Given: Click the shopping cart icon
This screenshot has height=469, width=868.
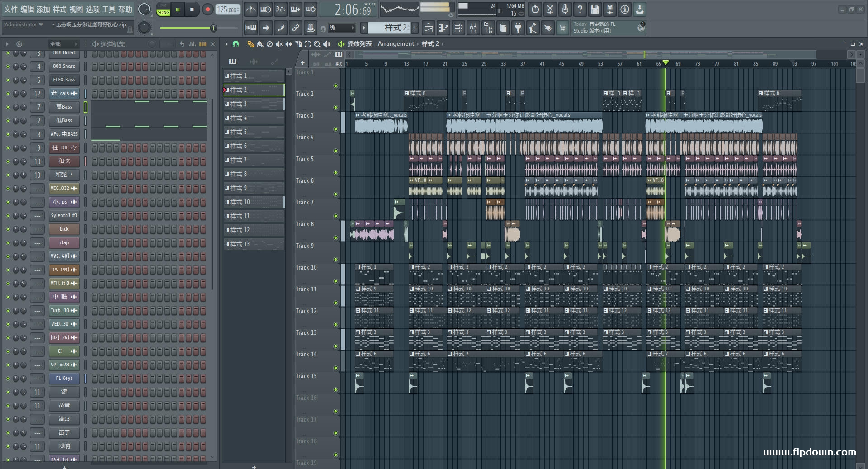Looking at the screenshot, I should (562, 28).
